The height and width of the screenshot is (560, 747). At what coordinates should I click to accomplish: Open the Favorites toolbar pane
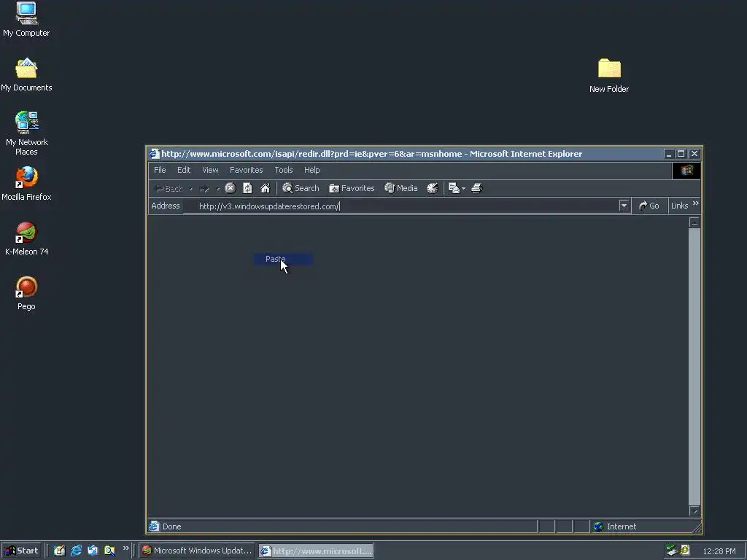(352, 188)
